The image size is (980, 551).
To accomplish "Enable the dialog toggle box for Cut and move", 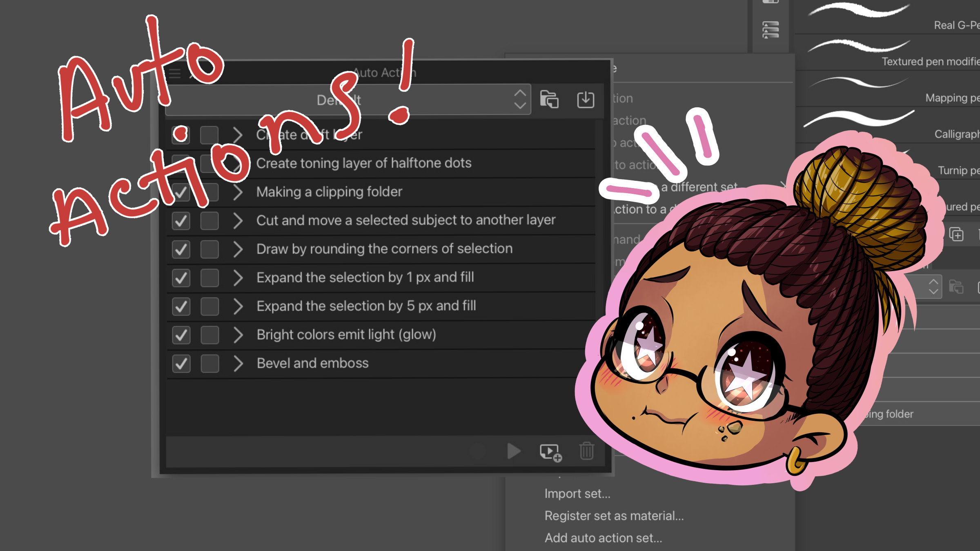I will tap(209, 221).
